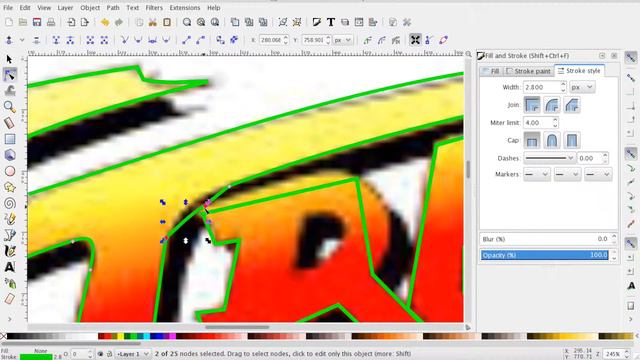Toggle show transformation handles for nodes
The width and height of the screenshot is (640, 360).
point(415,40)
